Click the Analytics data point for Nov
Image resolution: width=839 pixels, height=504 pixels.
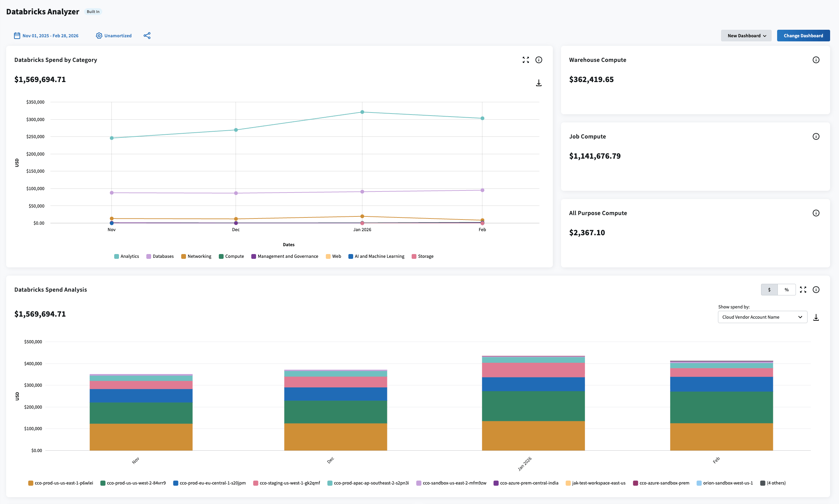(112, 138)
